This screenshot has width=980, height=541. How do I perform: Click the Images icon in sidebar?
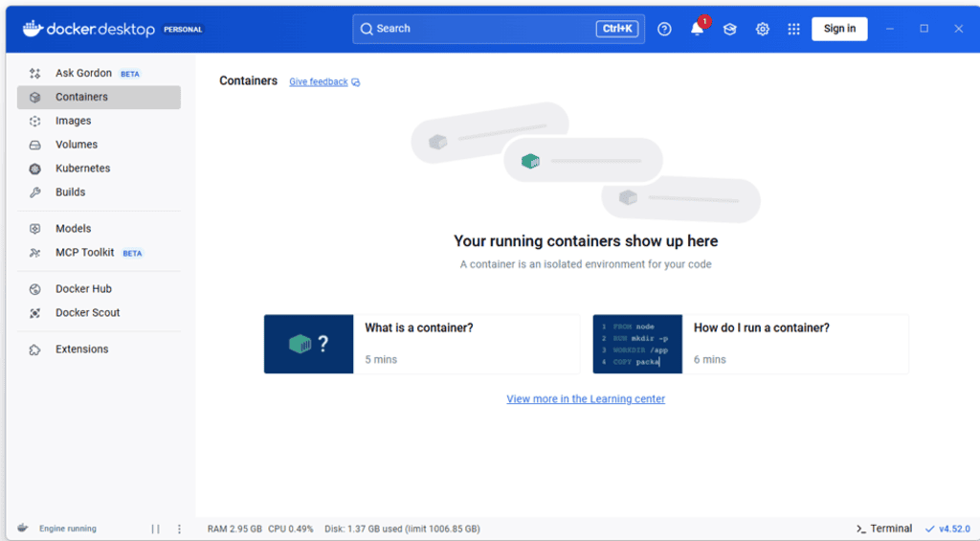(35, 121)
